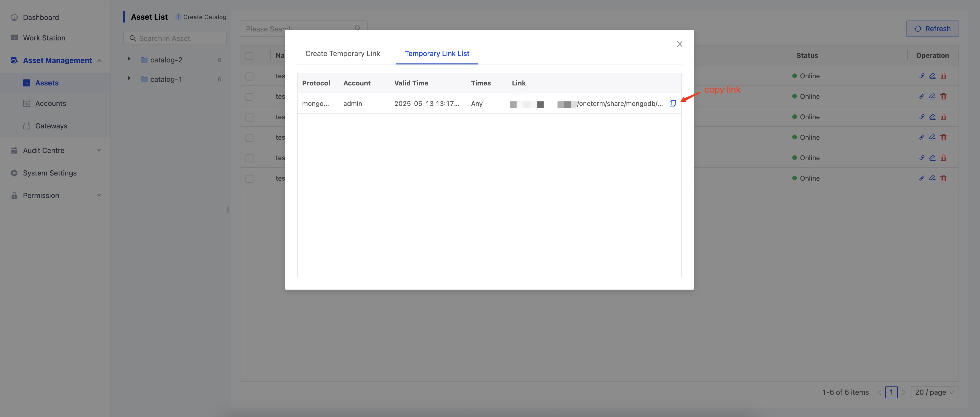Refresh the asset list
980x417 pixels.
(932, 29)
